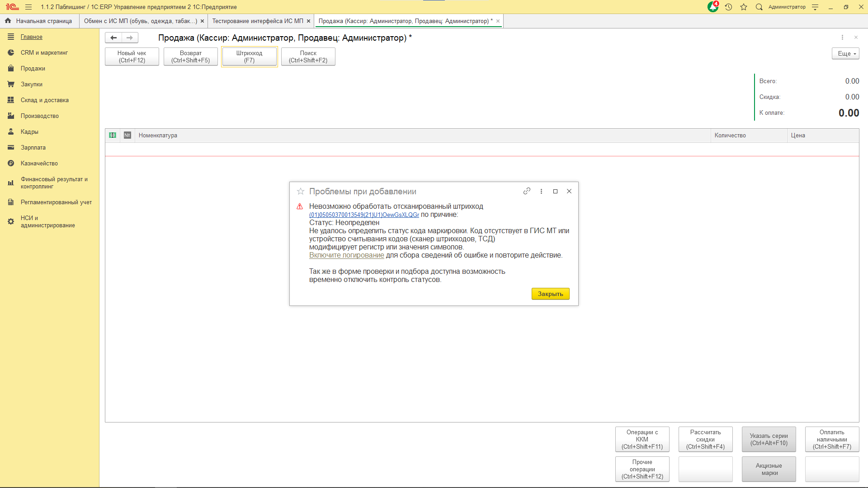Open Склад и доставка section
The height and width of the screenshot is (488, 868).
[44, 100]
